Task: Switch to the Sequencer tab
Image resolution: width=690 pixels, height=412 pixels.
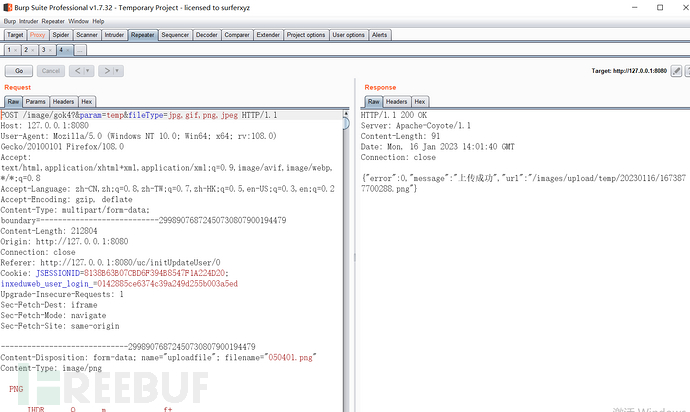Action: coord(175,35)
